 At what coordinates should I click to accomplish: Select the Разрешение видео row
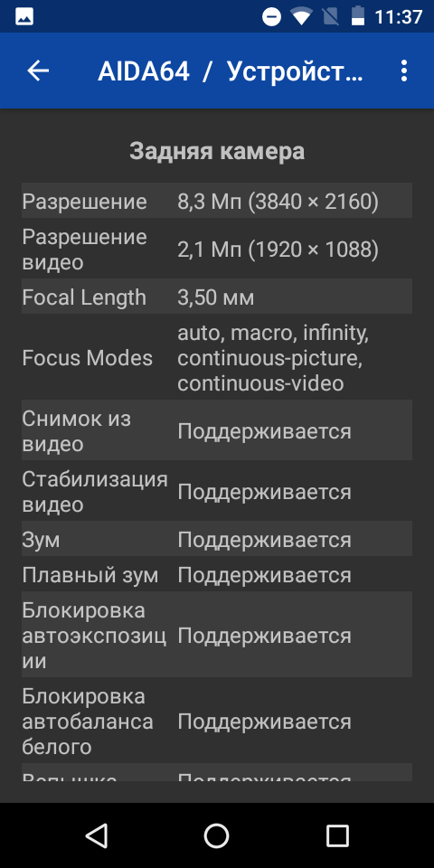tap(217, 249)
